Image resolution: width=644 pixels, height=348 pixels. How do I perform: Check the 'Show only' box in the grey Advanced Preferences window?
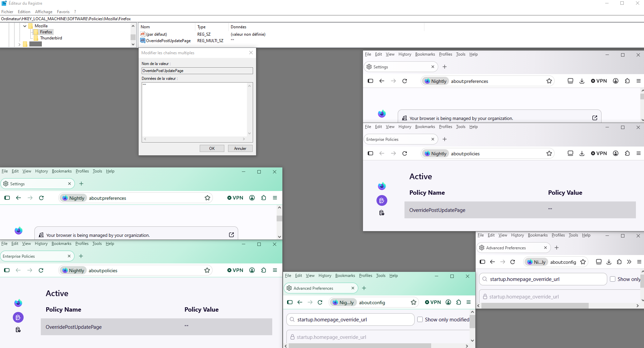coord(613,279)
